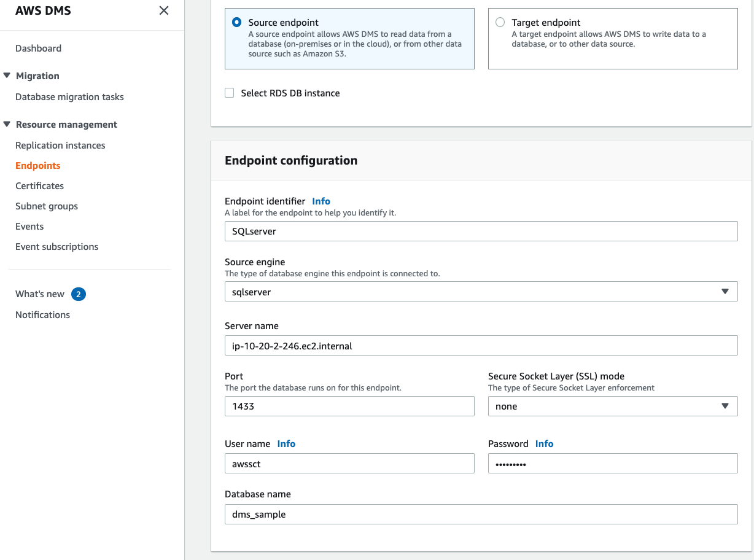The width and height of the screenshot is (754, 560).
Task: Navigate to Replication instances
Action: point(60,145)
